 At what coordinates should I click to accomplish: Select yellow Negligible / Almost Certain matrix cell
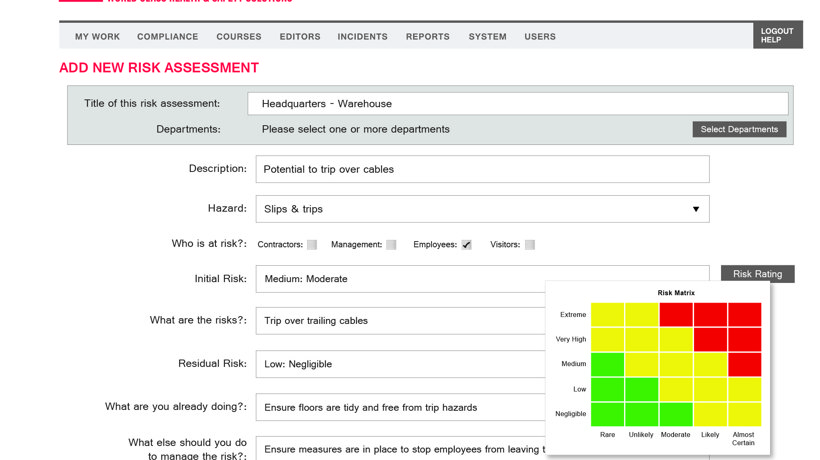click(745, 414)
